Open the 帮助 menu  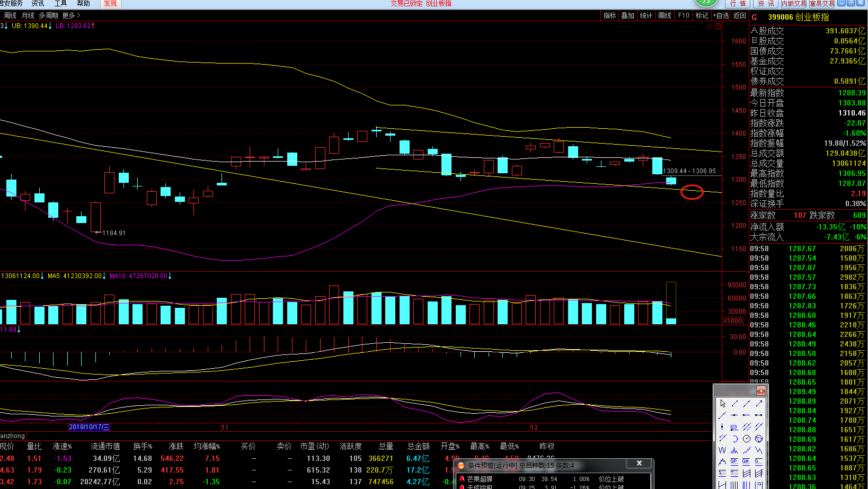click(x=83, y=3)
